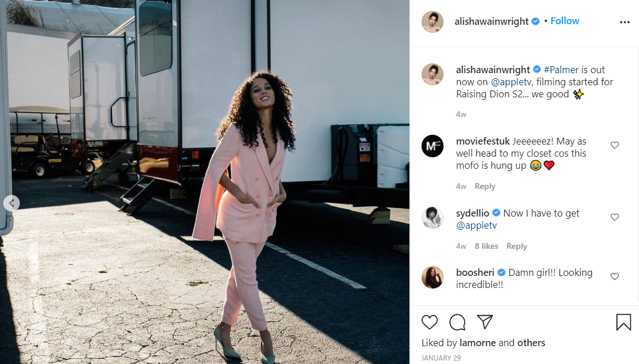Go to previous photo with left arrow
Viewport: 639px width, 364px height.
point(12,203)
